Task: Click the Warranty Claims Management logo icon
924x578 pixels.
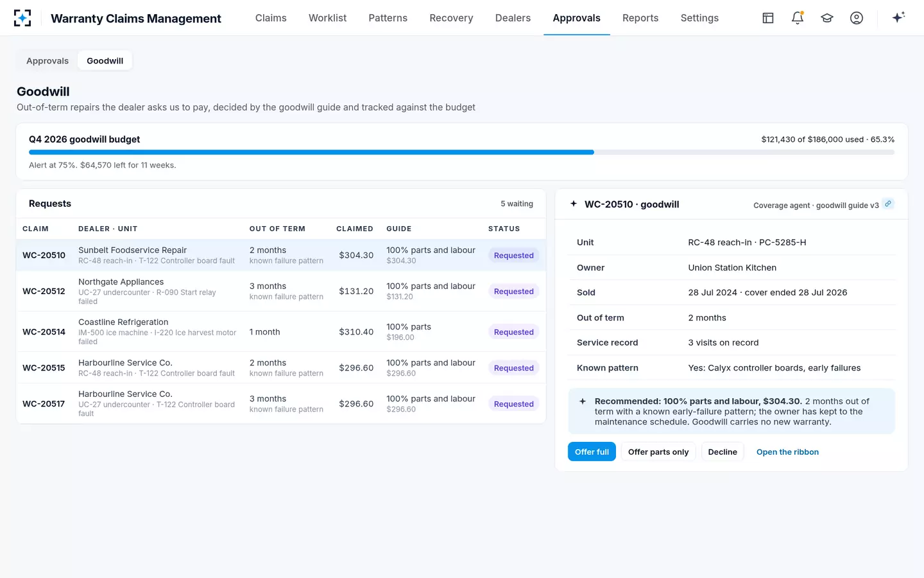Action: tap(22, 18)
